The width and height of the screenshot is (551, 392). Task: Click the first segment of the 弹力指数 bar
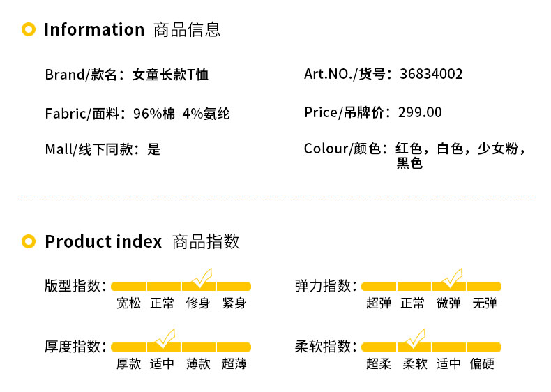(379, 286)
